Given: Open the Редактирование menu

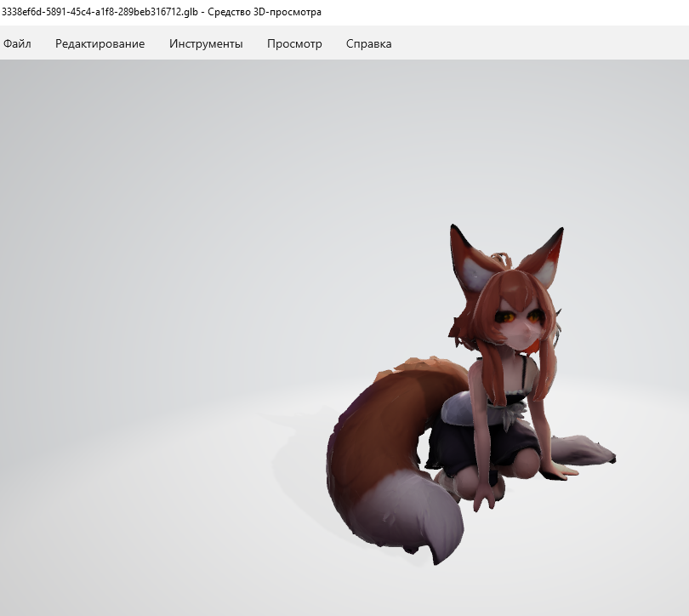Looking at the screenshot, I should [x=100, y=43].
